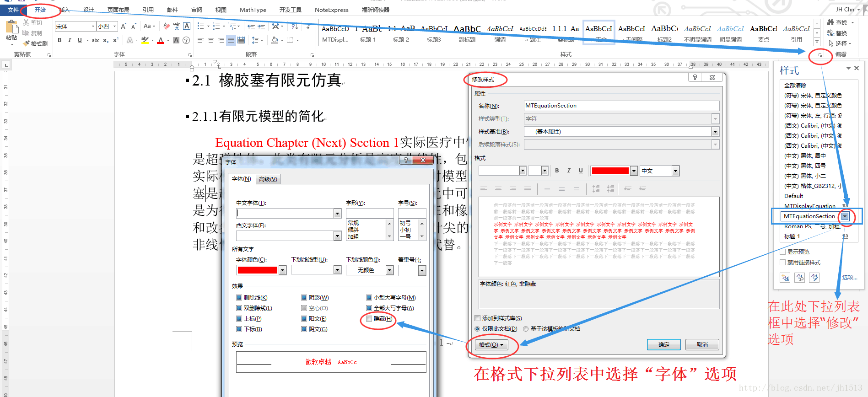Click the 确定 button in Modify Style dialog
868x397 pixels.
(x=663, y=345)
